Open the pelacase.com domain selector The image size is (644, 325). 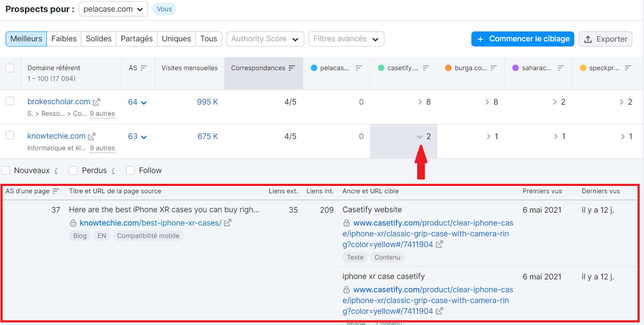113,9
